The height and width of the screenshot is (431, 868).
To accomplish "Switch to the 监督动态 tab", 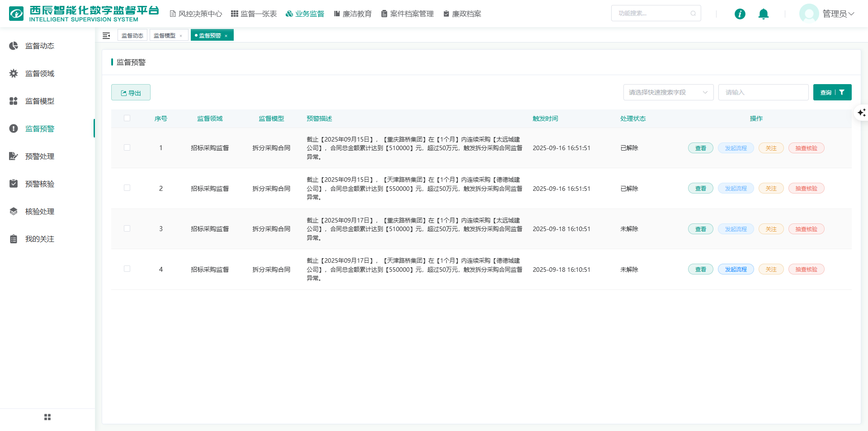I will coord(132,36).
